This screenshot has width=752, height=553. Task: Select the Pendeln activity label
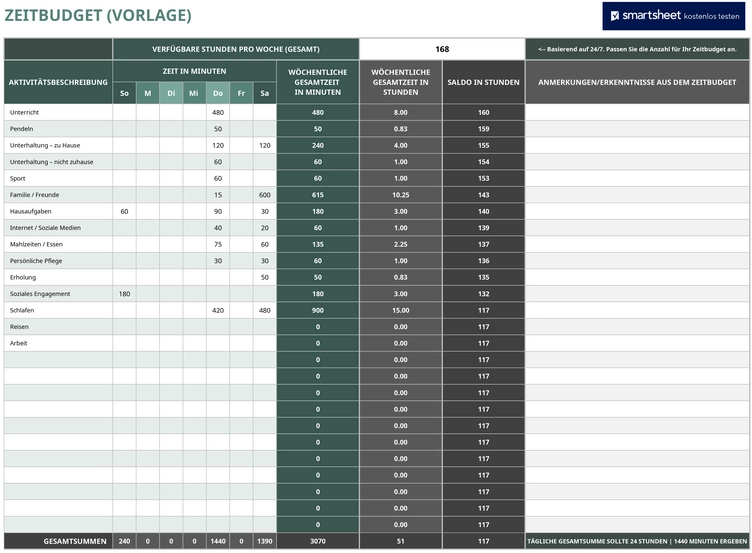tap(22, 129)
